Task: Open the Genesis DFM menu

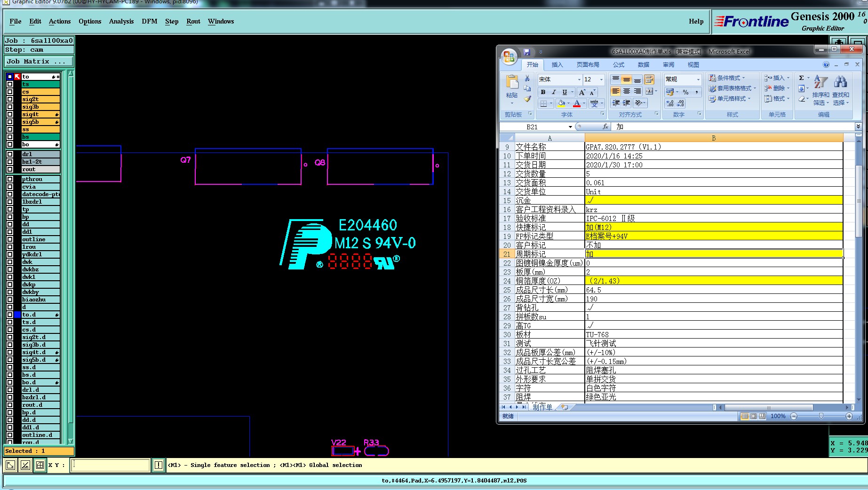Action: click(x=150, y=21)
